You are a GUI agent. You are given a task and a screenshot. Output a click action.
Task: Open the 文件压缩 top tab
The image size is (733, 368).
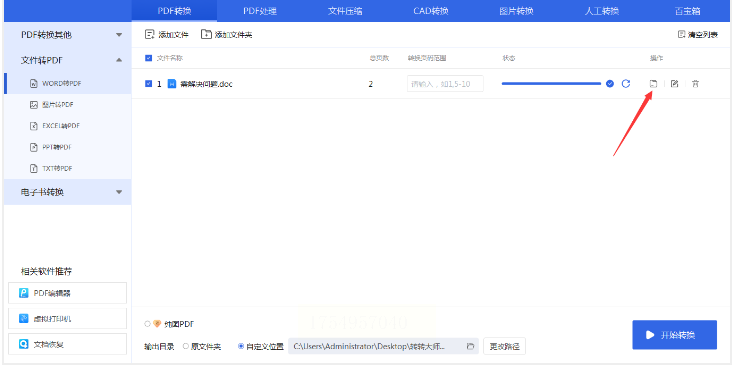[x=345, y=11]
